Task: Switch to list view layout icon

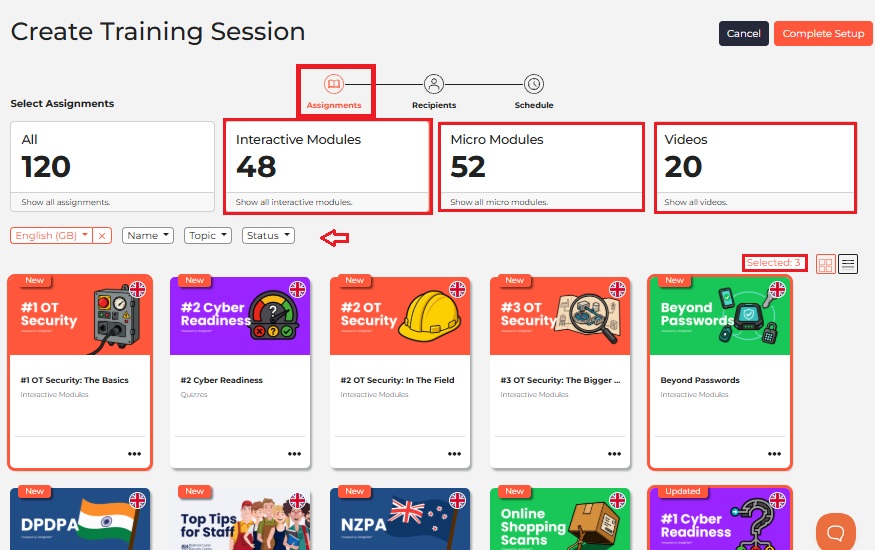Action: [848, 264]
